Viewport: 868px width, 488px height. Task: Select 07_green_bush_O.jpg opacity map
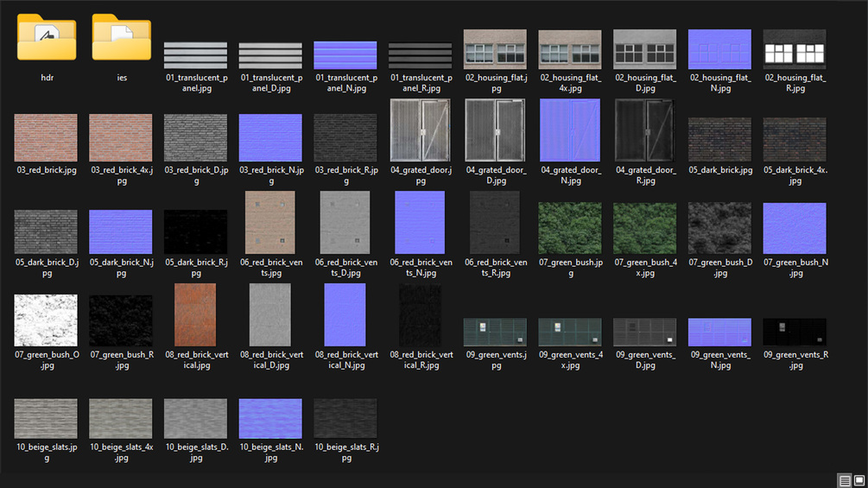(46, 320)
